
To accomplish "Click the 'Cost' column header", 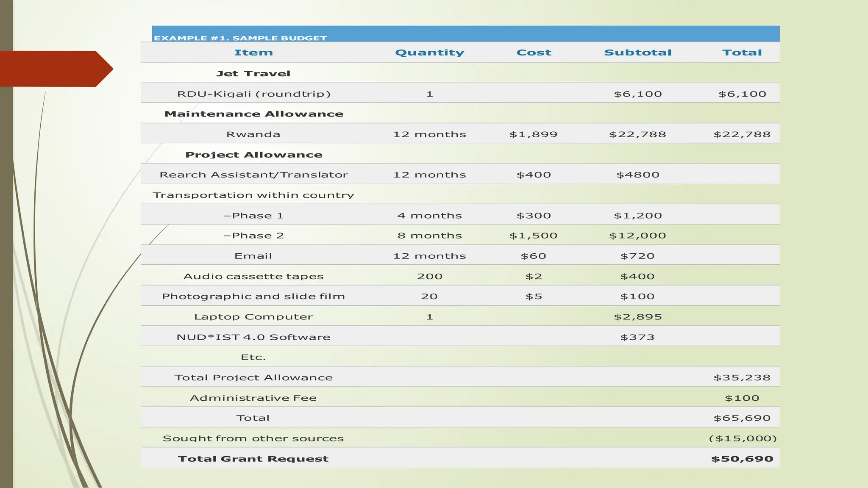I will click(534, 53).
